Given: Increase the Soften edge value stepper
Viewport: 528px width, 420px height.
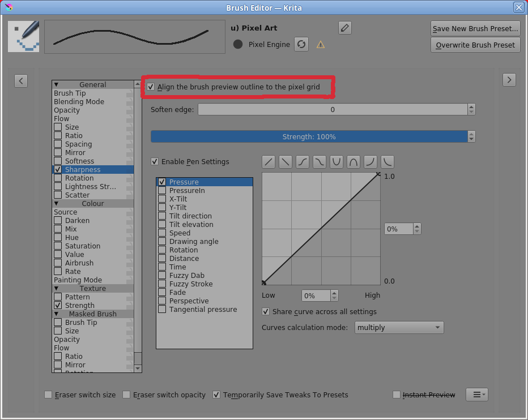Looking at the screenshot, I should pyautogui.click(x=471, y=106).
